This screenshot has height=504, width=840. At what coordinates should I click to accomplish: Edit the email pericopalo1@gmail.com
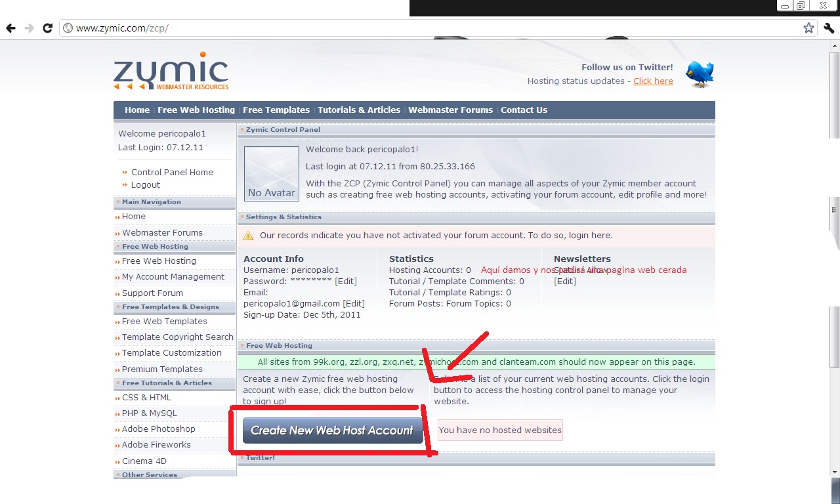354,303
